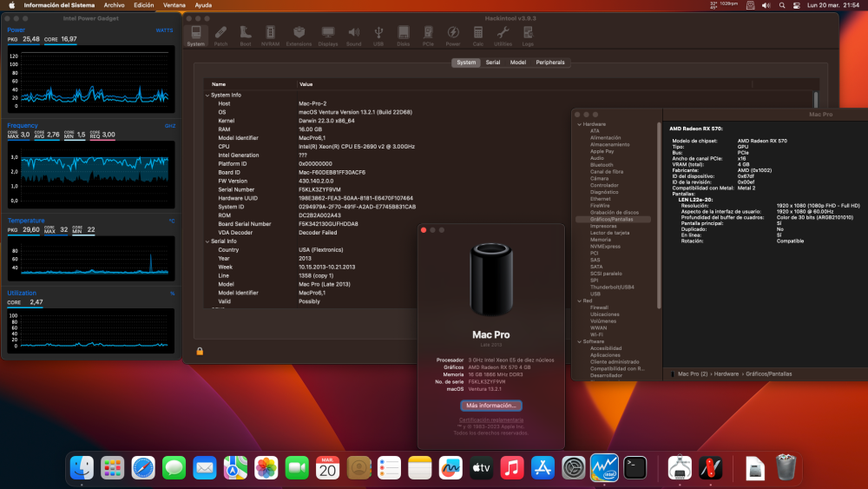Collapse the Hardware section in System Information sidebar
The image size is (868, 489).
579,124
